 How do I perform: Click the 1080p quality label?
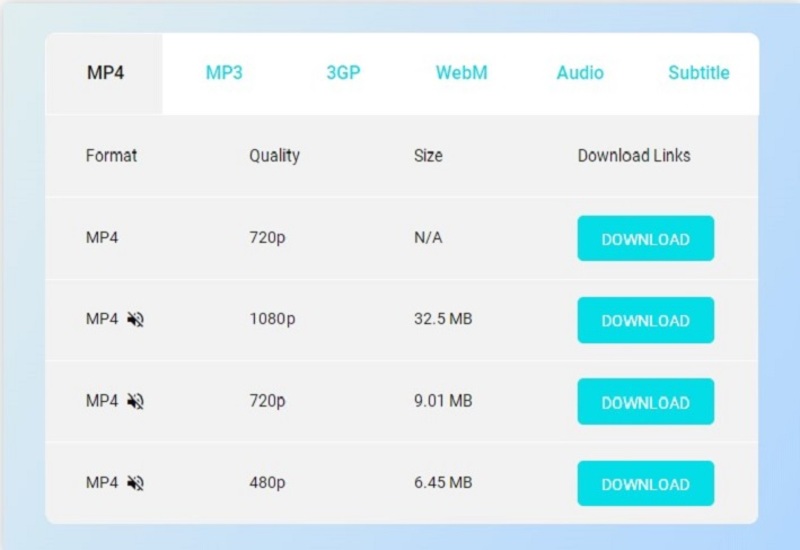point(272,319)
